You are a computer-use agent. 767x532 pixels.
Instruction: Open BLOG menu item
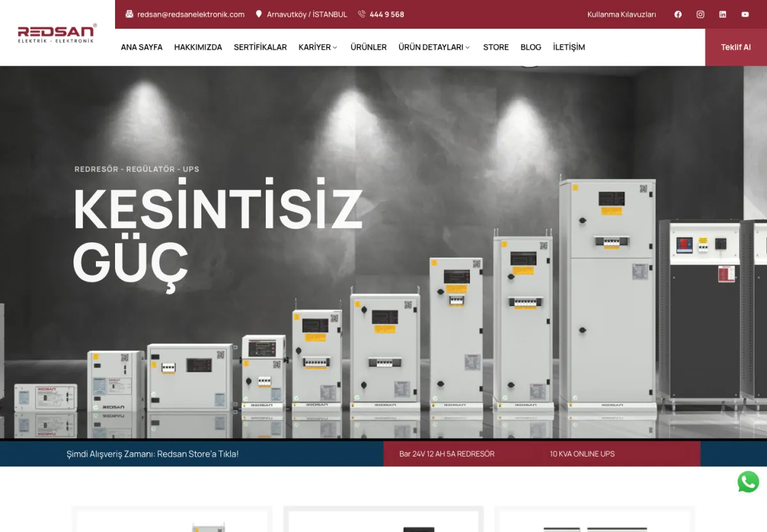(x=531, y=47)
